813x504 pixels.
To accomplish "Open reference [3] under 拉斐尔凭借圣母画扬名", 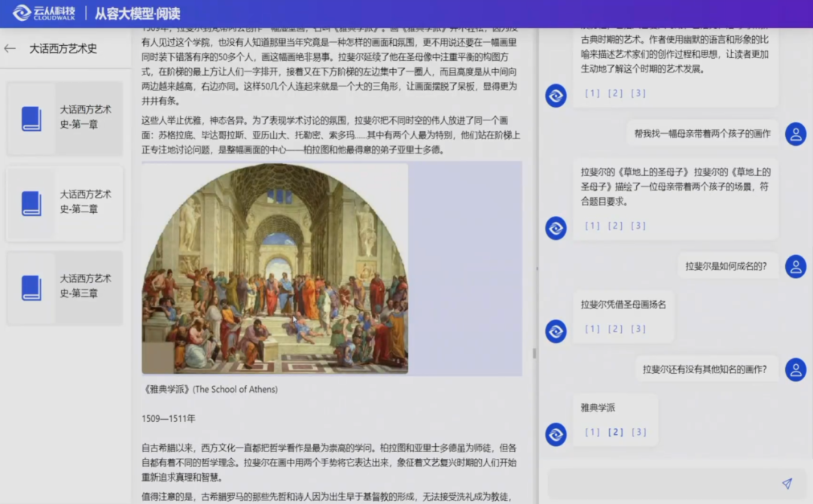I will 639,329.
